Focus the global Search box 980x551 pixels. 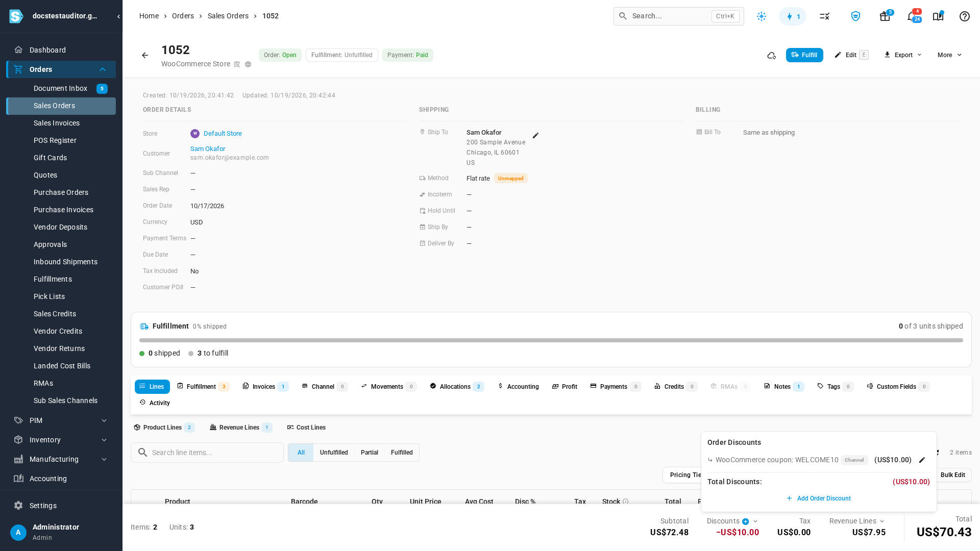click(679, 16)
